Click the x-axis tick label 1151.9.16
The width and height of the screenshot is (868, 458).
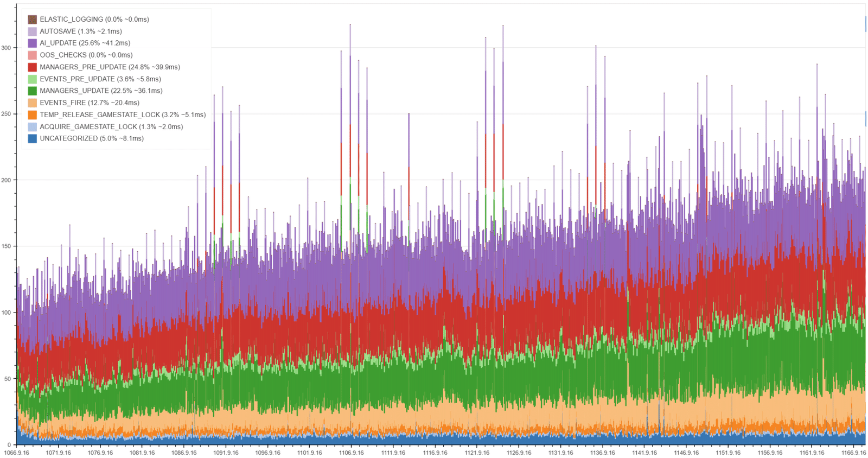coord(728,453)
